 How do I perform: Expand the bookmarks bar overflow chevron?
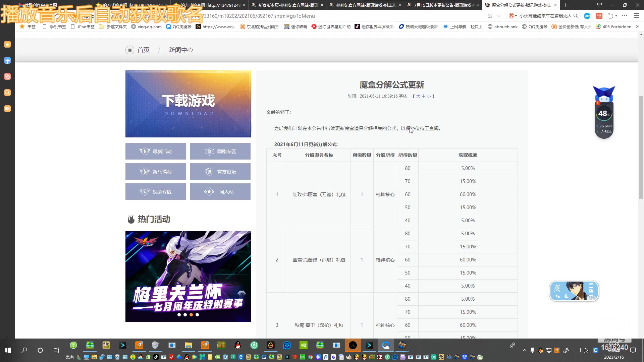click(x=638, y=26)
